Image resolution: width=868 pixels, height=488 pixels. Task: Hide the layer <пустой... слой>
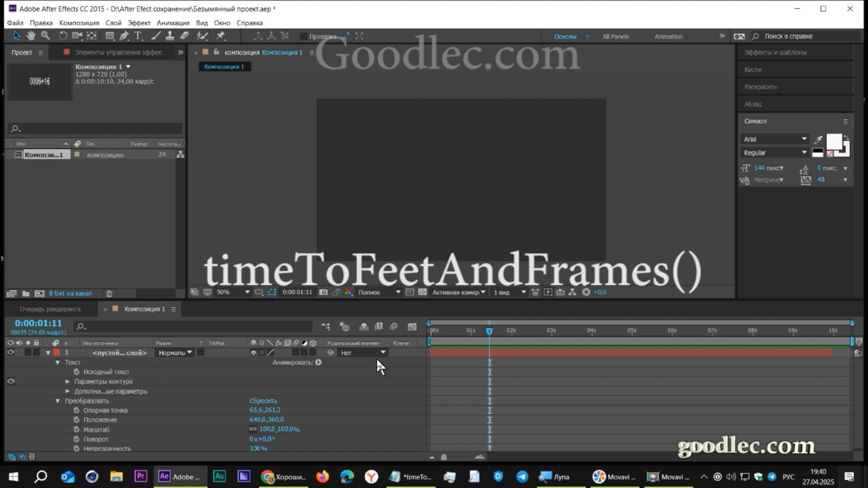click(10, 352)
